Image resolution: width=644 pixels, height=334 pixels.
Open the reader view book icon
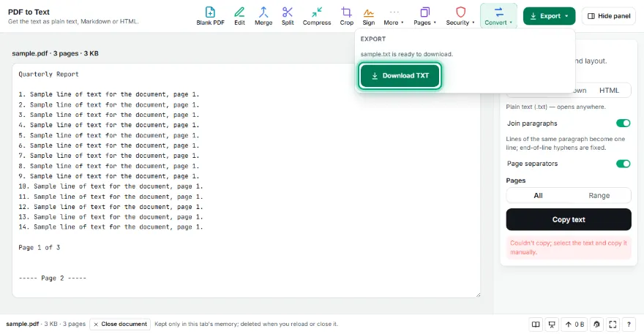(536, 324)
